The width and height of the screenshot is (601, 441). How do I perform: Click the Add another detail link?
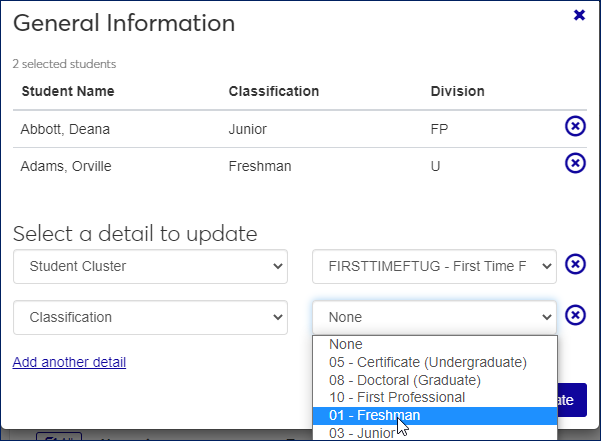point(69,362)
